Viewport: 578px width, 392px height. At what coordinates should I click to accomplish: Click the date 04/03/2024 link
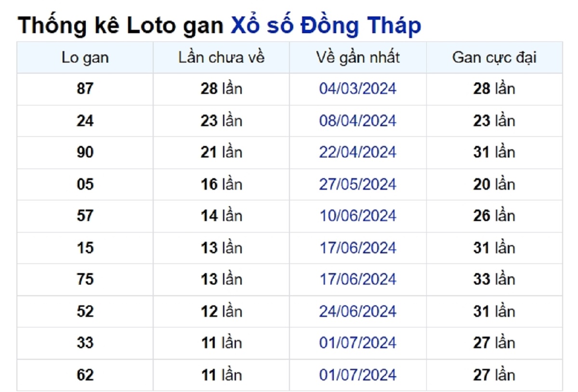tap(358, 89)
